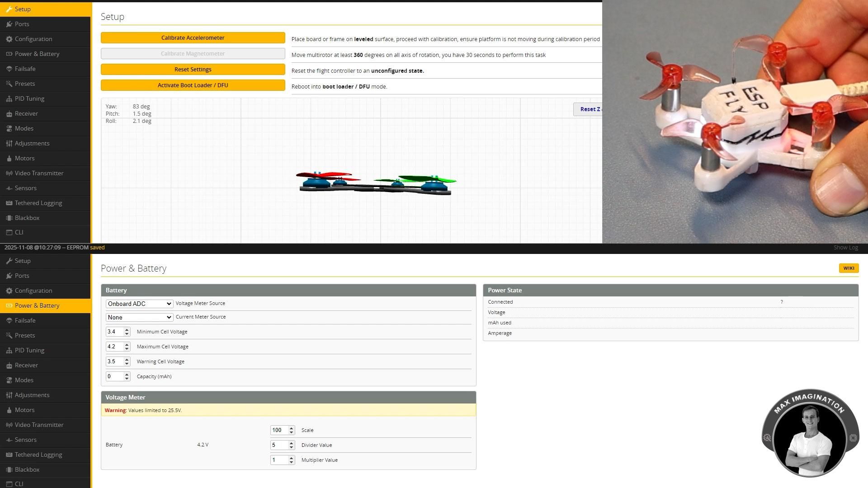Click the Capacity mAh input field
Image resolution: width=868 pixels, height=488 pixels.
tap(115, 376)
